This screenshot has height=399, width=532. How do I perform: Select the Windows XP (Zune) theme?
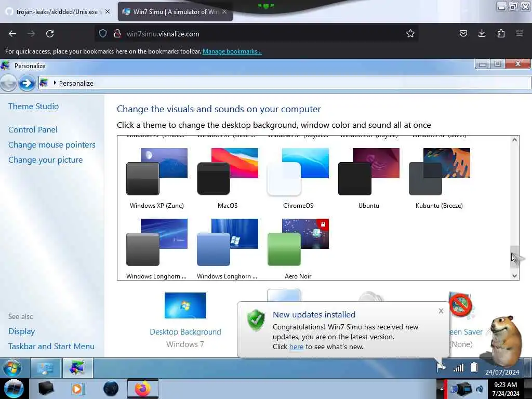tap(157, 178)
